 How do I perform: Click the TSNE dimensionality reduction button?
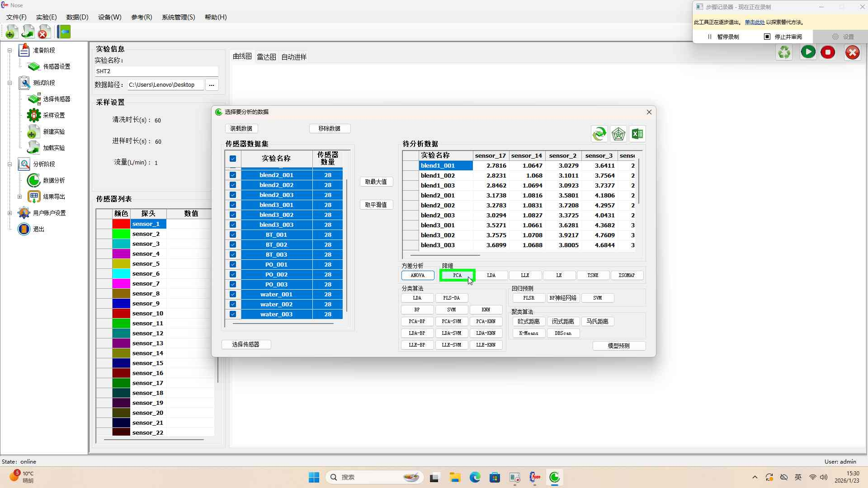click(593, 275)
